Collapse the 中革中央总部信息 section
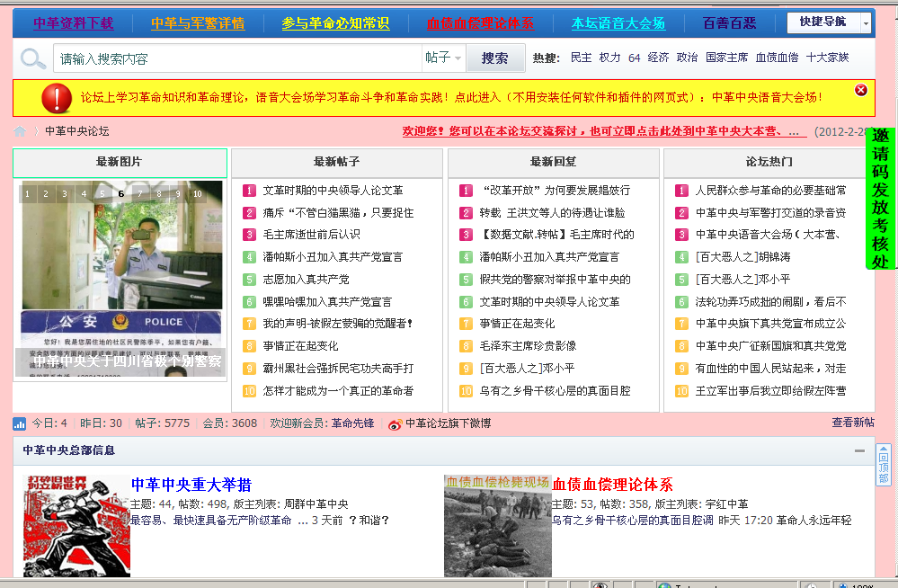 coord(859,450)
